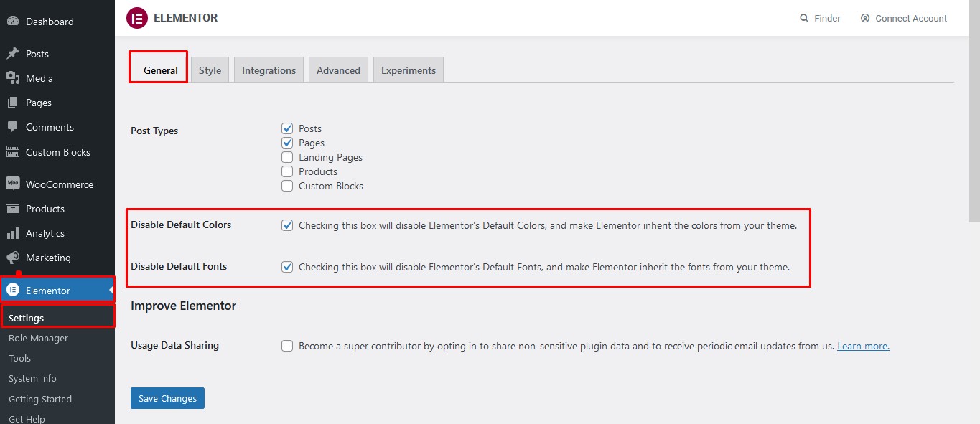Click the Dashboard gauge icon
Screen dimensions: 980x424
click(x=13, y=22)
